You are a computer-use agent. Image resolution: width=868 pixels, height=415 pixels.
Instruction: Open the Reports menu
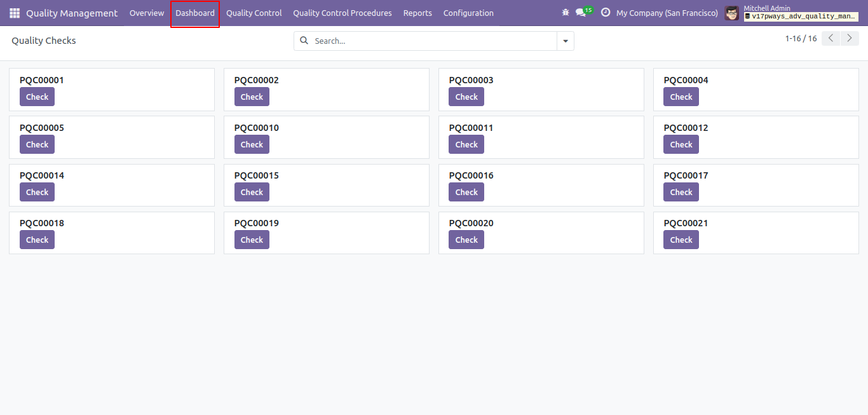417,13
